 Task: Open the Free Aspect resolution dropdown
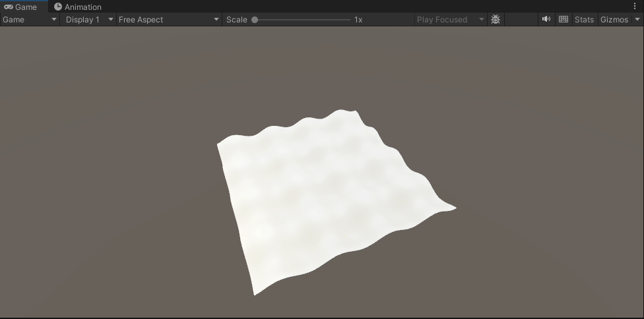[169, 19]
